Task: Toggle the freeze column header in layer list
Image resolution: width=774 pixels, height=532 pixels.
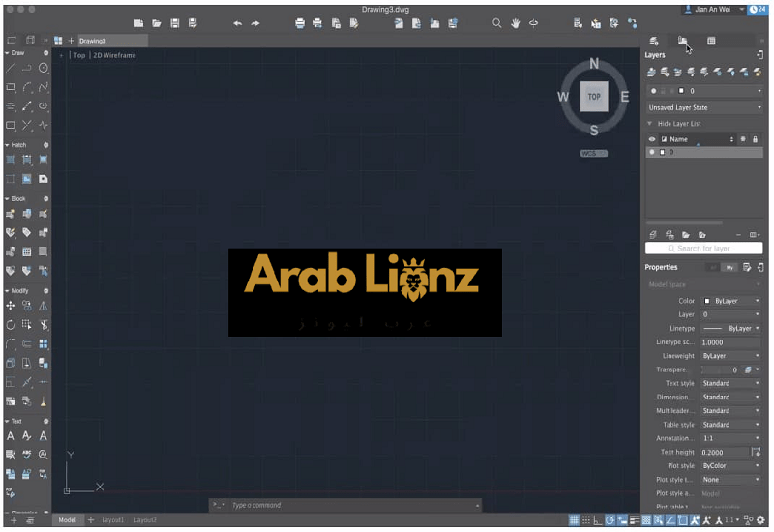Action: click(x=743, y=139)
